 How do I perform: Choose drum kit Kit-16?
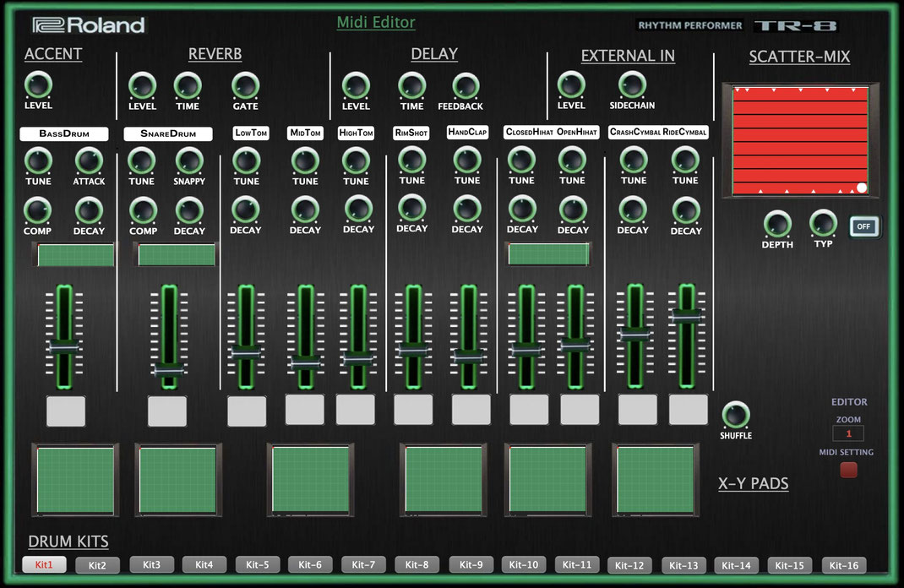pos(844,565)
